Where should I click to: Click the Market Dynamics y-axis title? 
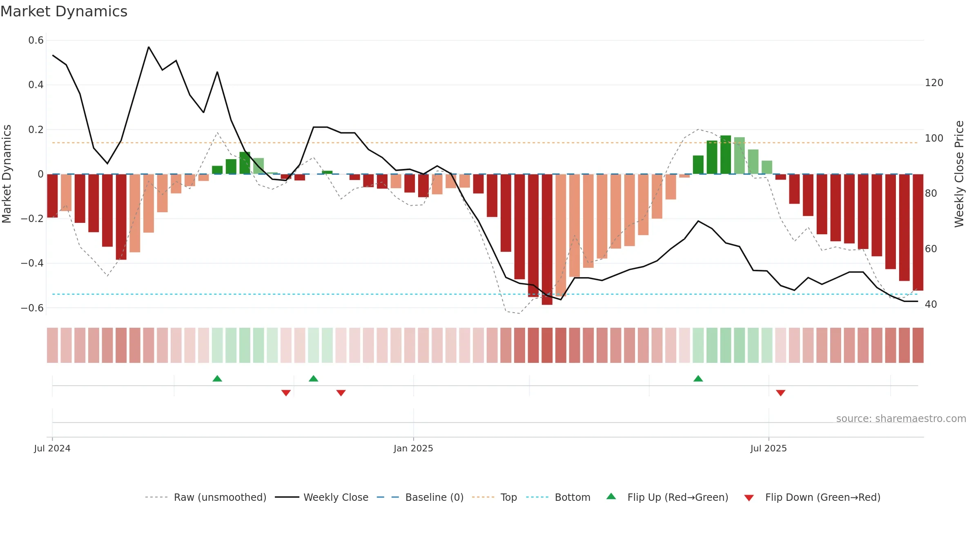pyautogui.click(x=7, y=174)
